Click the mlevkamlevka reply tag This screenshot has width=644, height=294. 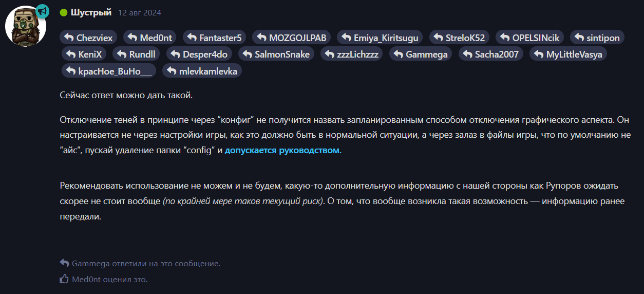202,70
